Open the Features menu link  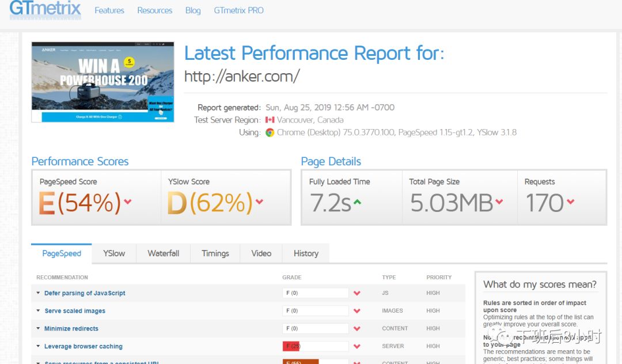click(109, 10)
